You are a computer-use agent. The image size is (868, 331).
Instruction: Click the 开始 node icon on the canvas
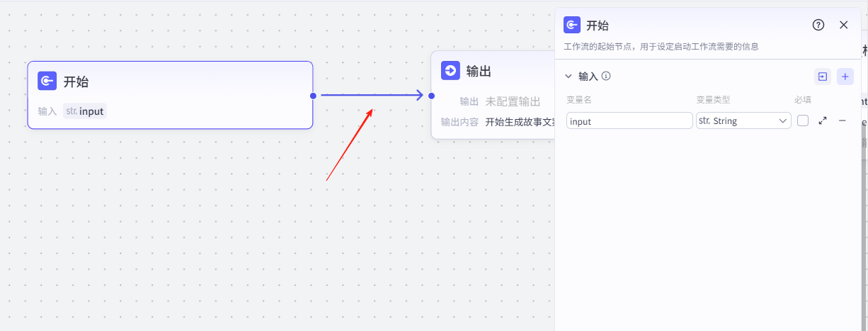(x=47, y=82)
